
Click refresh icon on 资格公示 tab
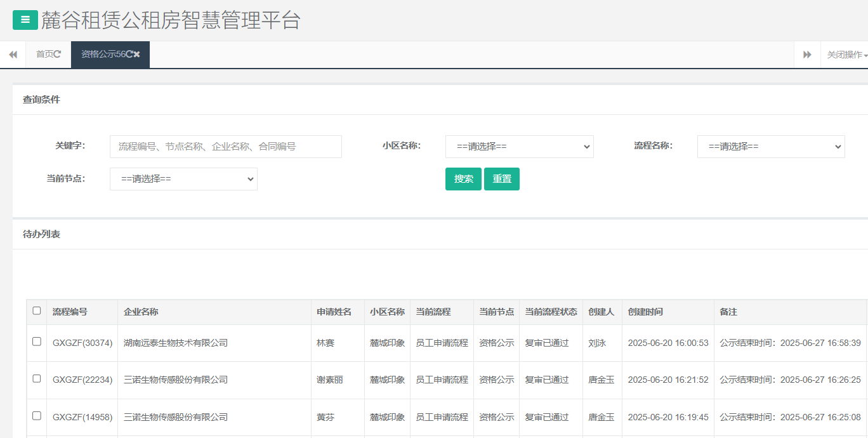[x=129, y=55]
